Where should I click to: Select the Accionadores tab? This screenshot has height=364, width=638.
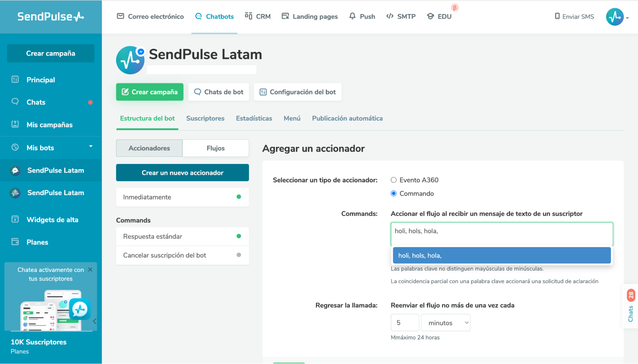149,148
